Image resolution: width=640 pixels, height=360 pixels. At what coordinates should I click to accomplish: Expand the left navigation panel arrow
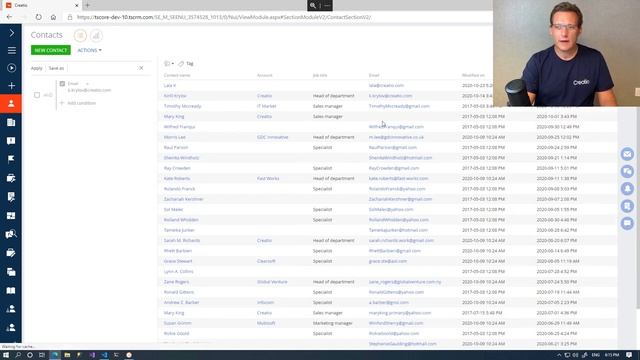pos(11,33)
